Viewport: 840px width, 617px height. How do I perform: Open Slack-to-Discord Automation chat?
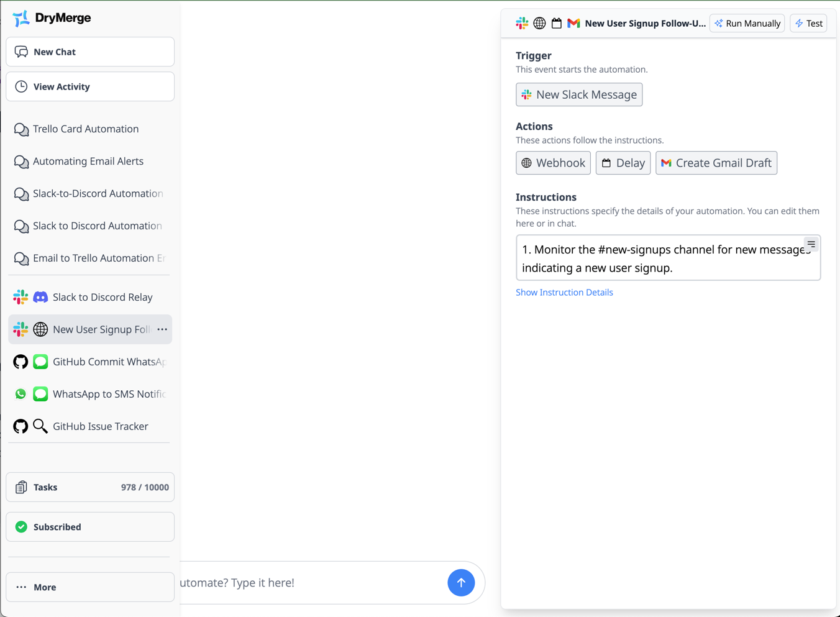[x=90, y=193]
